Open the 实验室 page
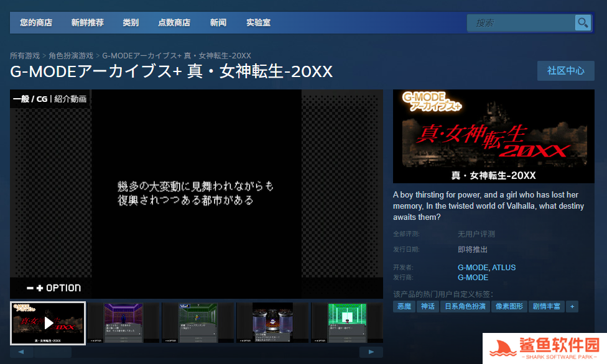The image size is (607, 364). [x=258, y=23]
